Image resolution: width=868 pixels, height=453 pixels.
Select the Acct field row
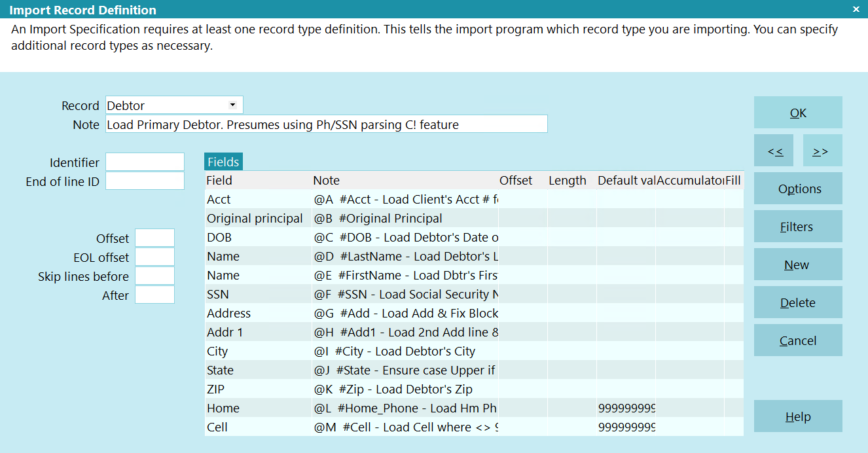coord(474,199)
